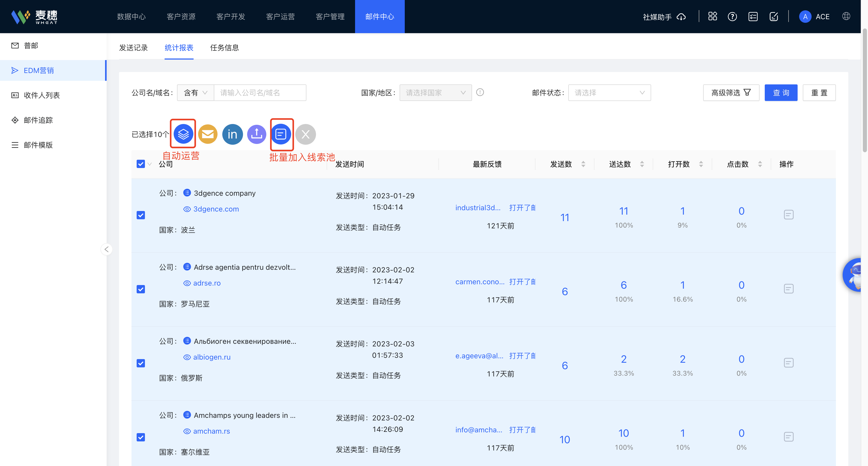Open 客户运营 top menu

point(280,17)
